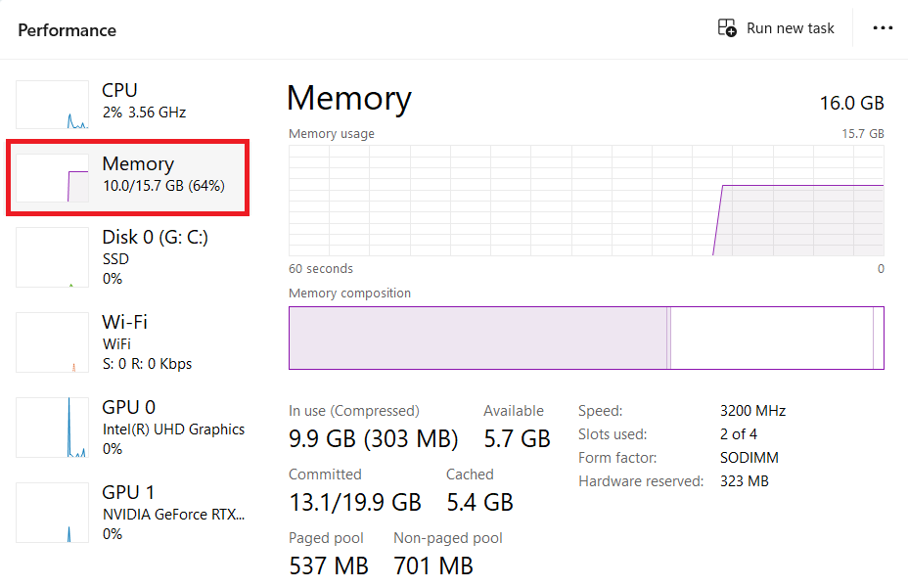Switch to the Wi-Fi performance view
This screenshot has width=908, height=588.
click(x=147, y=341)
